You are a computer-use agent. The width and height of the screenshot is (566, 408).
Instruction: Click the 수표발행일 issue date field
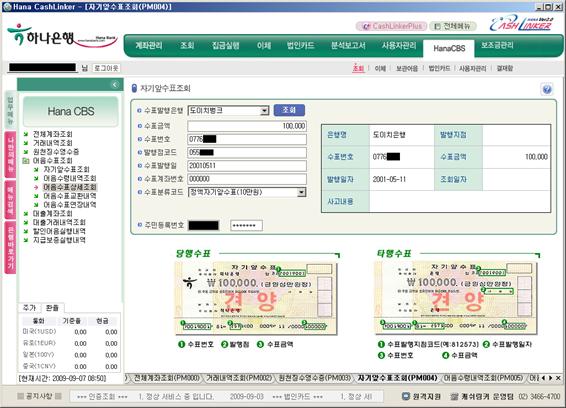pyautogui.click(x=247, y=166)
